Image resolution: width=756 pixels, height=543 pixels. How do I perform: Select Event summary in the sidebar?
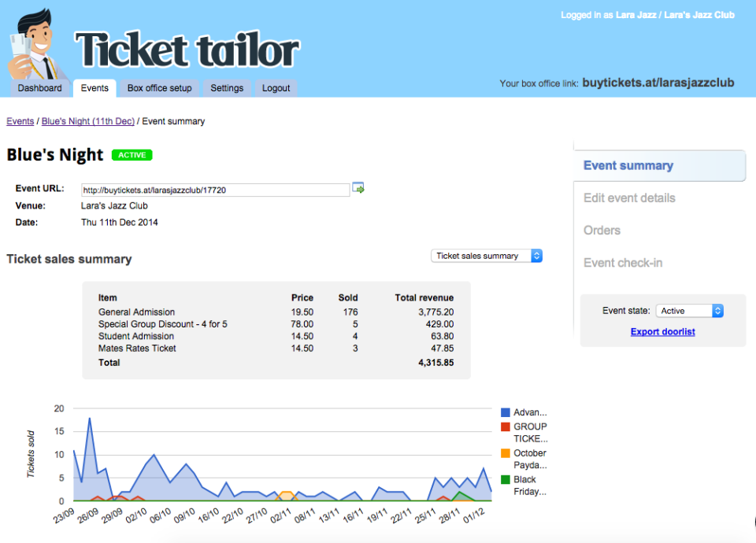click(x=659, y=165)
